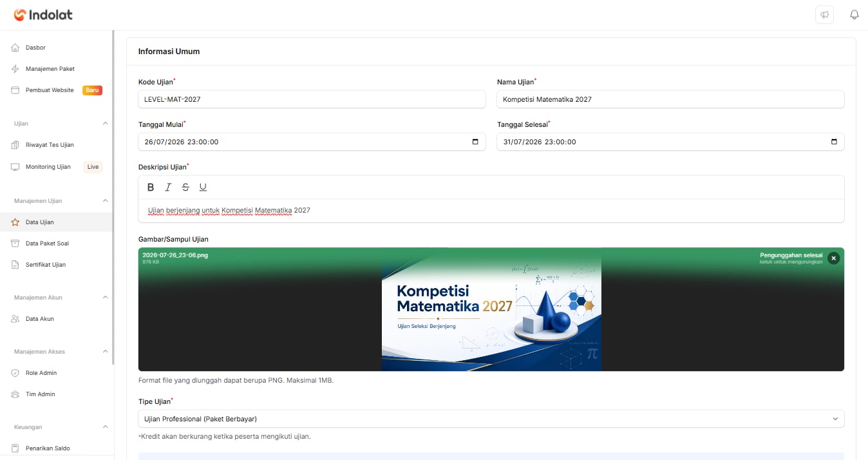The image size is (868, 460).
Task: Click the 'Format file yang diunggah' hint text
Action: (236, 380)
